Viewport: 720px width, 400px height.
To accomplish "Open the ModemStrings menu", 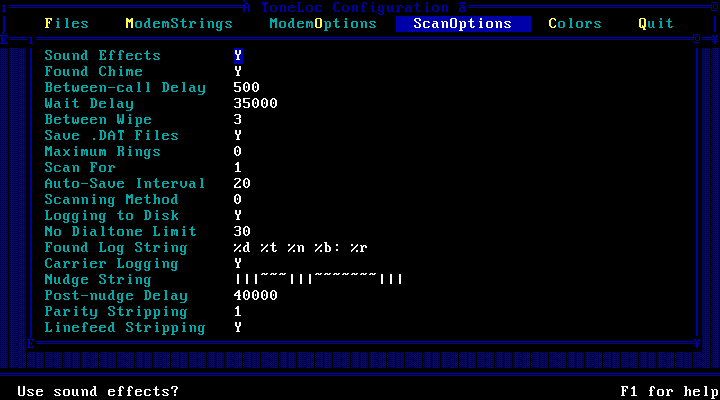I will [x=178, y=23].
